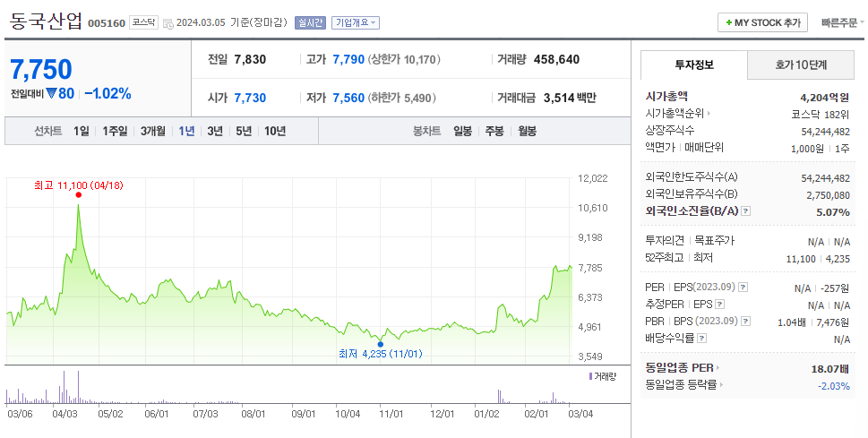Click the 투자의견 label
Image resolution: width=868 pixels, height=438 pixels.
click(666, 240)
